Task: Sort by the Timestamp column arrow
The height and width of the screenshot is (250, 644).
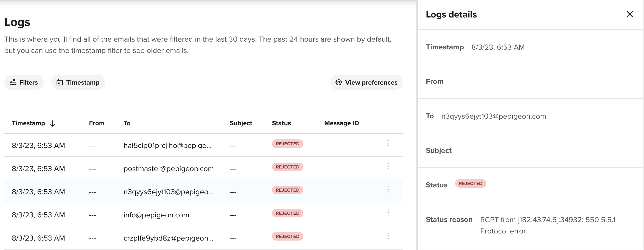Action: 53,123
